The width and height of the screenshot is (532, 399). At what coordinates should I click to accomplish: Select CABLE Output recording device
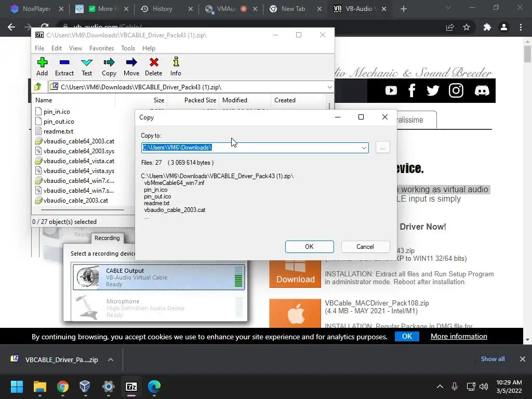159,277
